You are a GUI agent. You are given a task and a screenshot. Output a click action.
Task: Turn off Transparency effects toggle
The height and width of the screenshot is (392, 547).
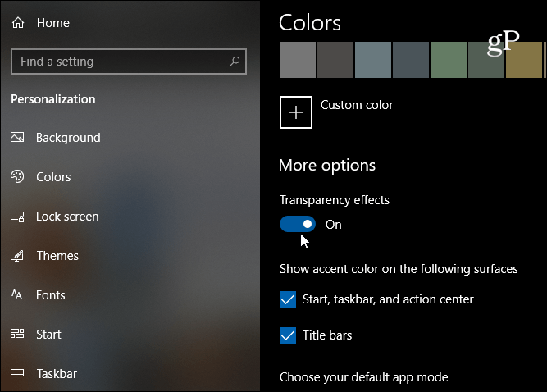click(298, 224)
